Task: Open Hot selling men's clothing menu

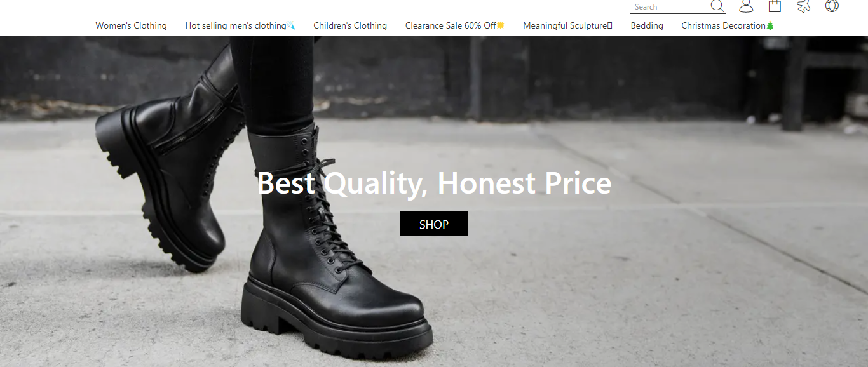Action: pos(236,26)
